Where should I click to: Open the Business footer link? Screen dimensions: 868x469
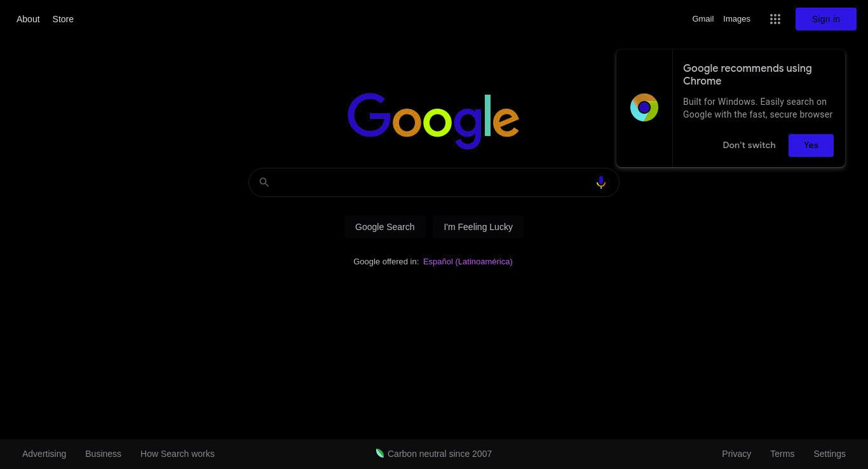[x=103, y=454]
